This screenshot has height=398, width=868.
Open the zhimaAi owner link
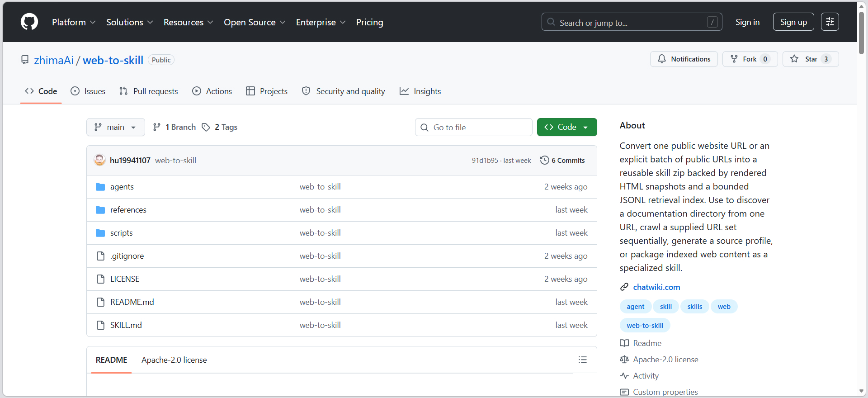[54, 60]
